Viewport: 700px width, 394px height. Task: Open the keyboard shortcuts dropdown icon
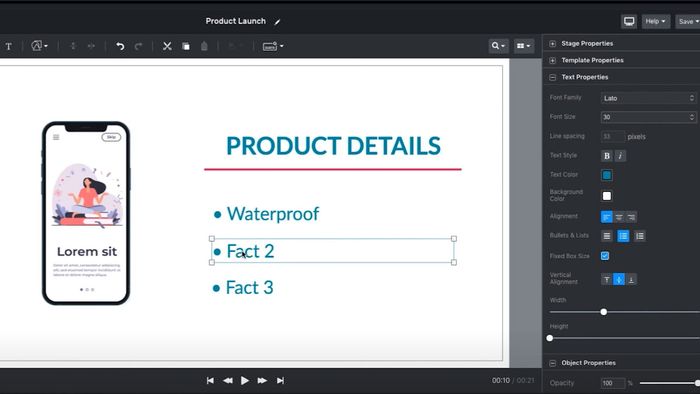click(x=273, y=46)
